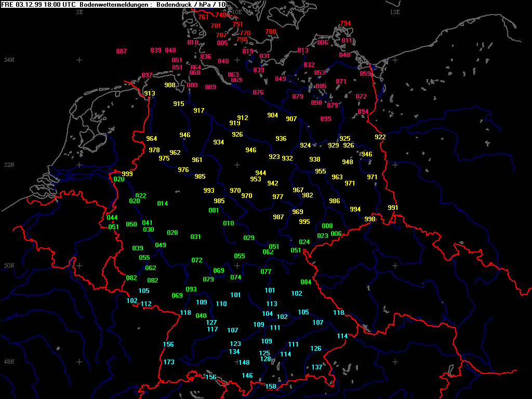
Task: Click the yellow value 998
Action: coord(370,219)
